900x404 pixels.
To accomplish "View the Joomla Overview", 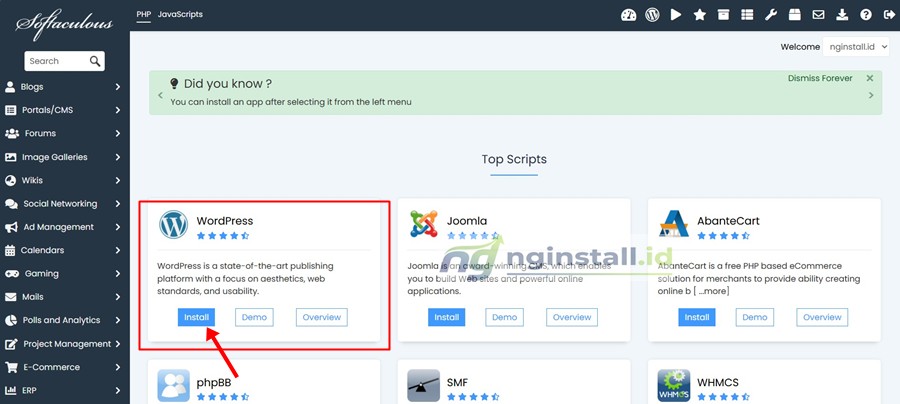I will (x=572, y=317).
